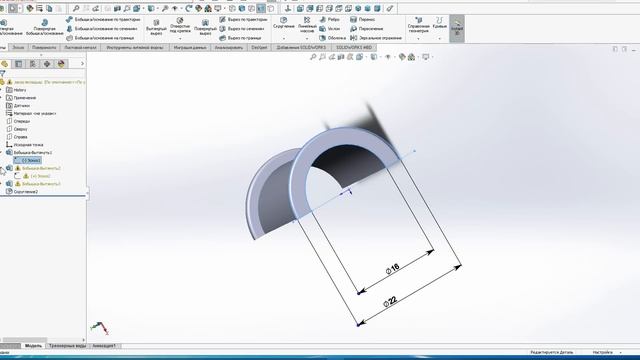Screen dimensions: 640x360
Task: Click the Select arrow tool in the top toolbar
Action: pyautogui.click(x=13, y=8)
